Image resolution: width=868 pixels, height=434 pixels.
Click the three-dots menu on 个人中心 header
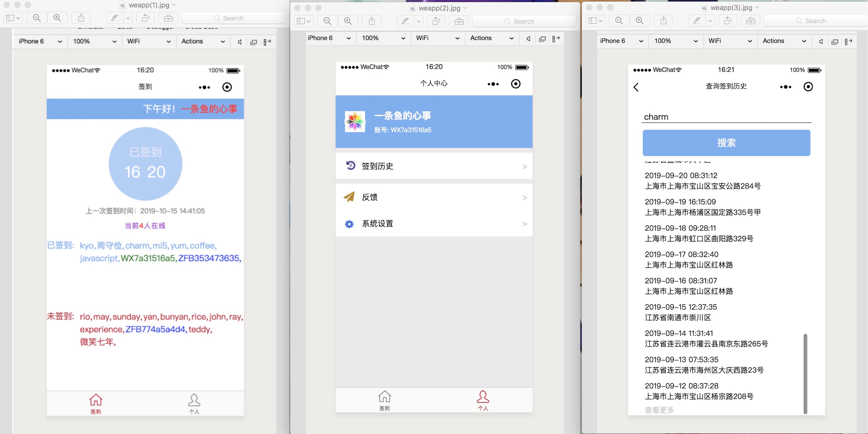[493, 84]
